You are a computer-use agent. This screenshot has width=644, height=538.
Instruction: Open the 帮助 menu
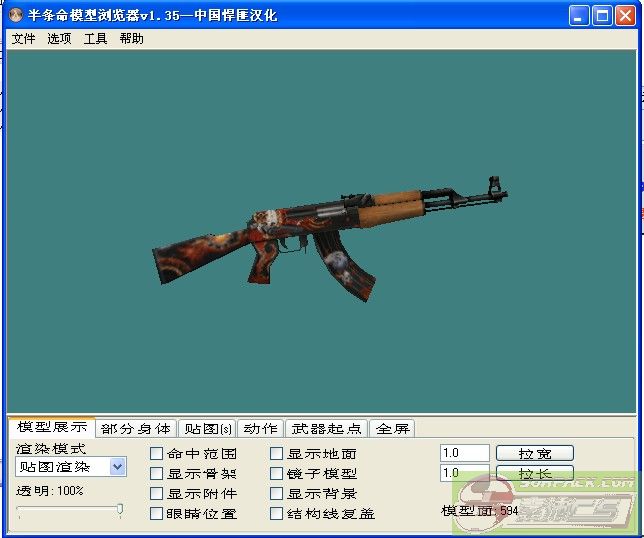pyautogui.click(x=131, y=39)
